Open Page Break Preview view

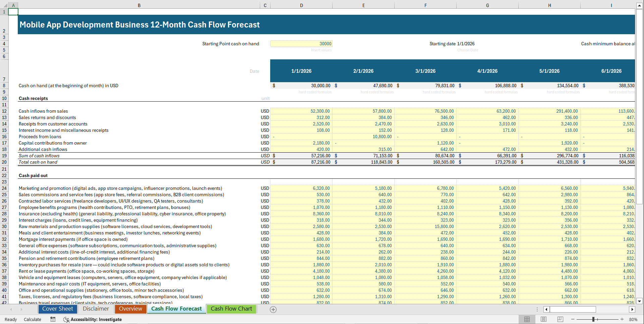(x=560, y=319)
